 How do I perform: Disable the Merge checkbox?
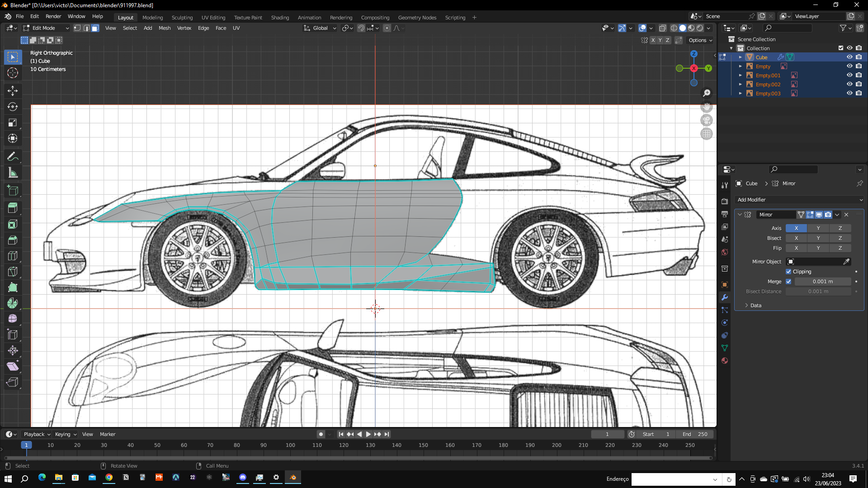tap(788, 282)
